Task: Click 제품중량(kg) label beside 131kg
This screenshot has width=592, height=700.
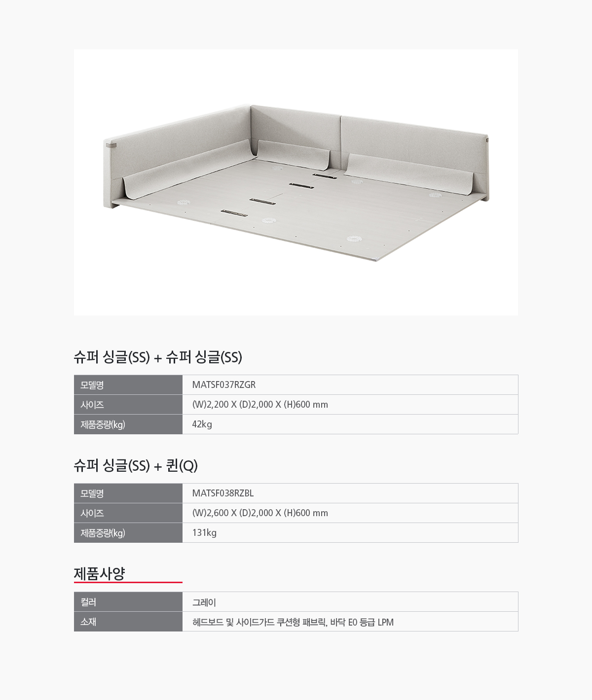Action: (x=103, y=533)
